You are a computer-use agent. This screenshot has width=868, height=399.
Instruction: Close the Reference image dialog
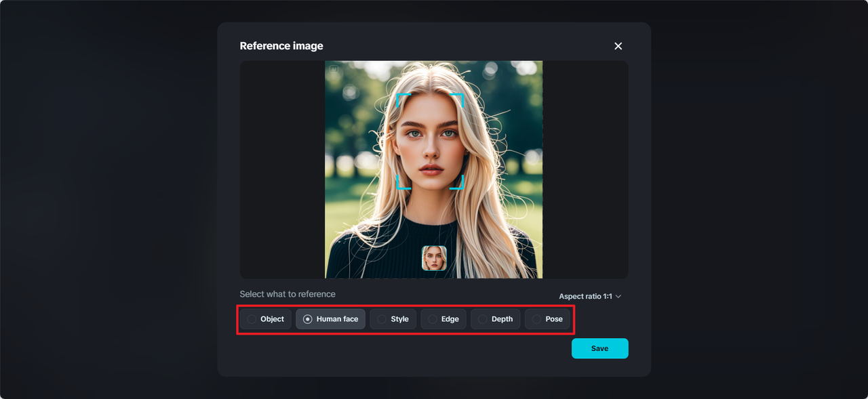[618, 46]
